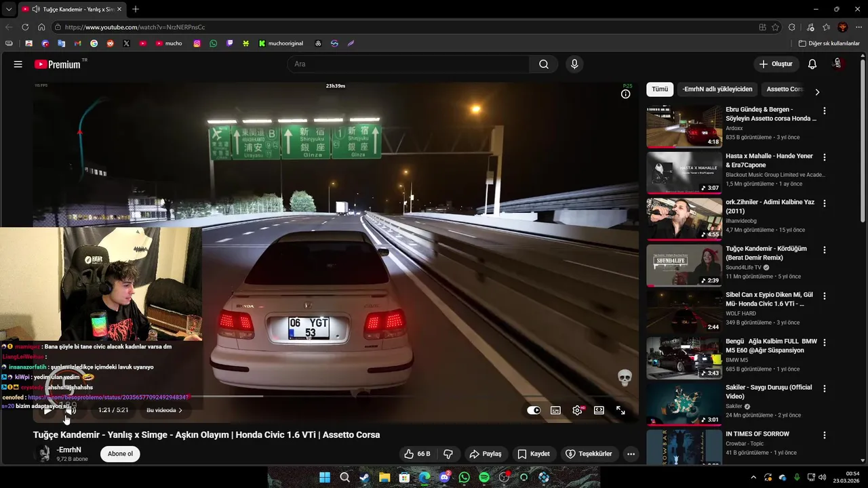Open Windows Start menu
The height and width of the screenshot is (488, 868).
coord(325,478)
